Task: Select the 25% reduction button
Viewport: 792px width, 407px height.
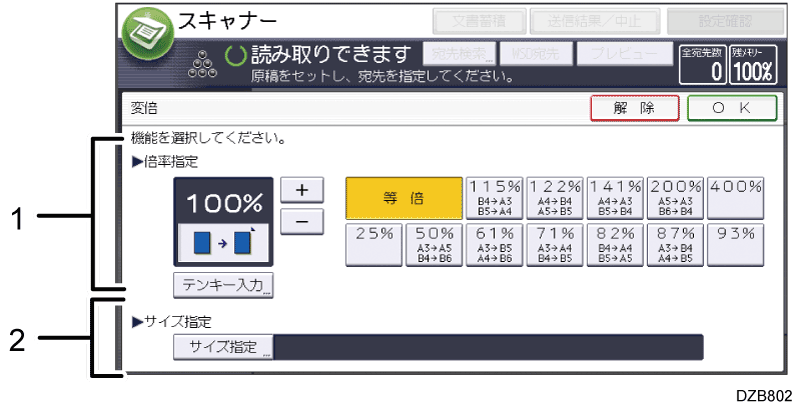Action: (374, 245)
